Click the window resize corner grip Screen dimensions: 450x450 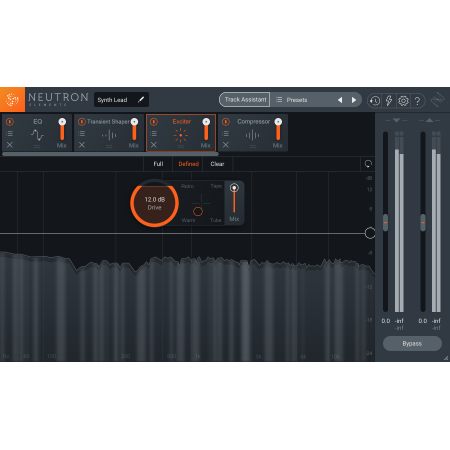click(446, 358)
